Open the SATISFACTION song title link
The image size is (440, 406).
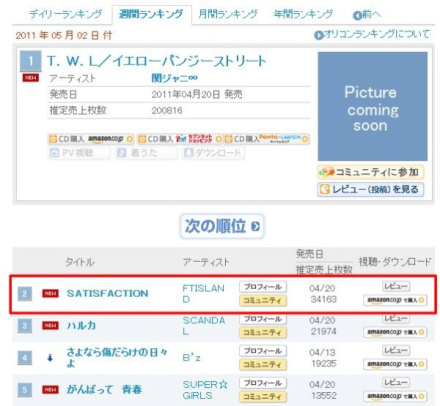[x=107, y=293]
